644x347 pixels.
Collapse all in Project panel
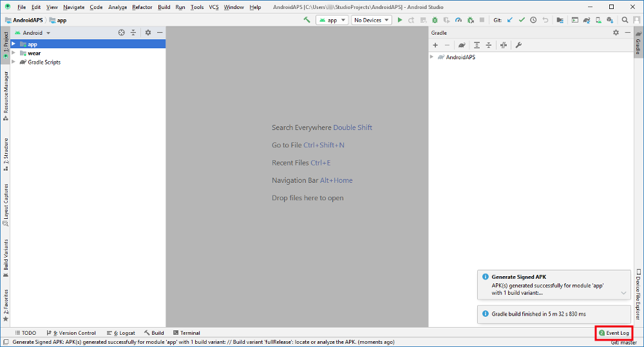tap(133, 32)
